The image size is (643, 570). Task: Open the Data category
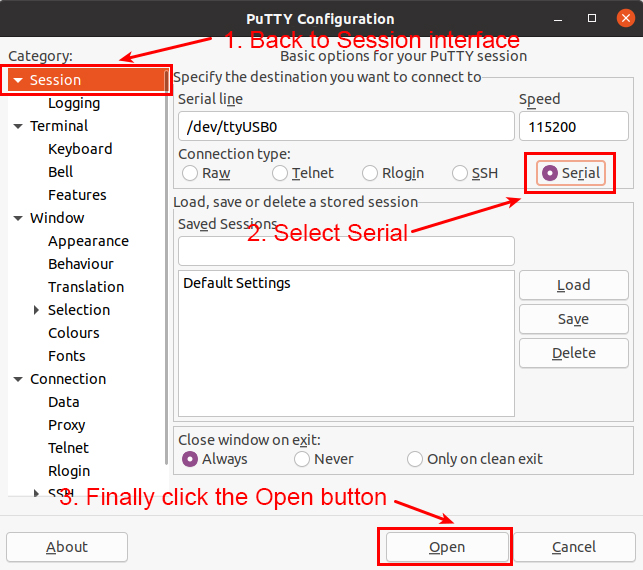(64, 402)
